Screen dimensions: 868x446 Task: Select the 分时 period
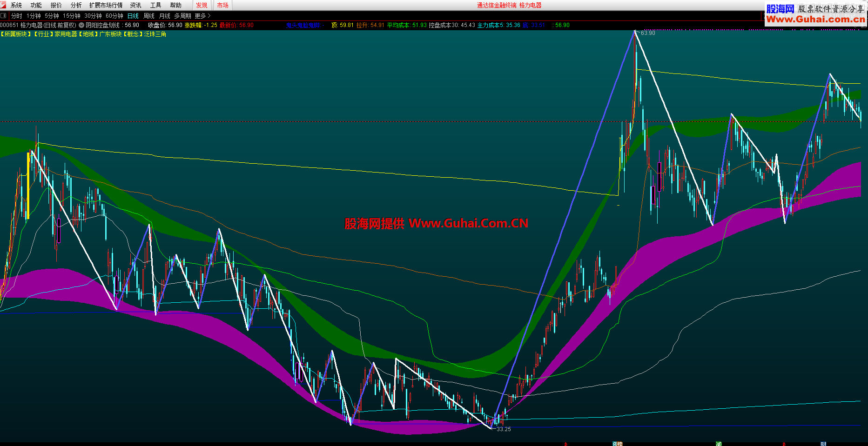coord(17,16)
